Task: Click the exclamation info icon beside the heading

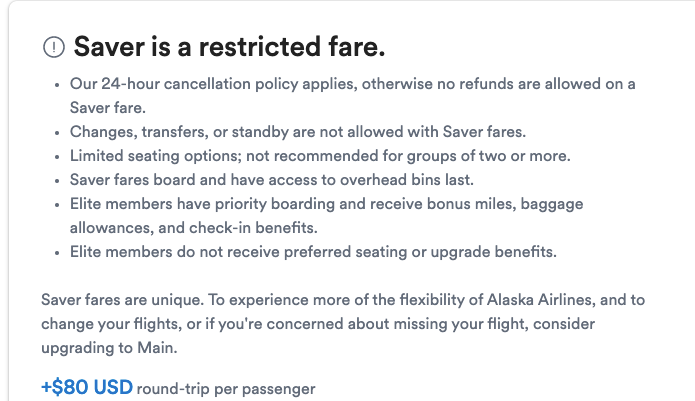Action: click(x=54, y=47)
